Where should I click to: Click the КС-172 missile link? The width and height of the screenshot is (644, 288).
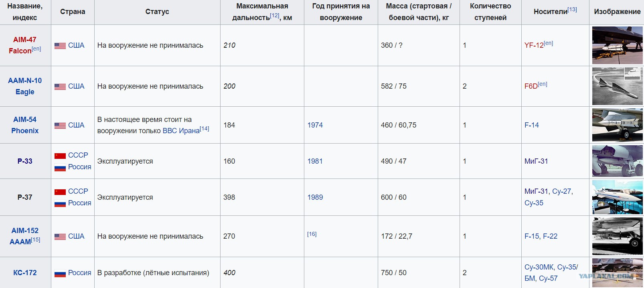click(x=25, y=273)
